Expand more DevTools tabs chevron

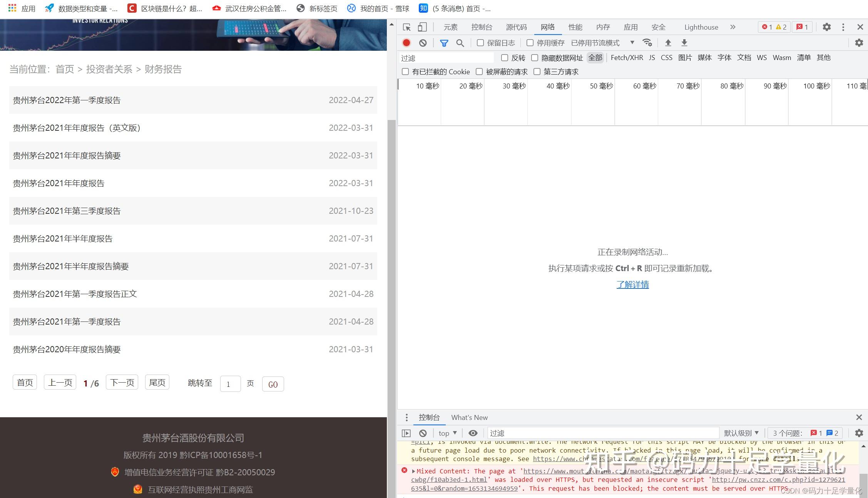coord(733,27)
